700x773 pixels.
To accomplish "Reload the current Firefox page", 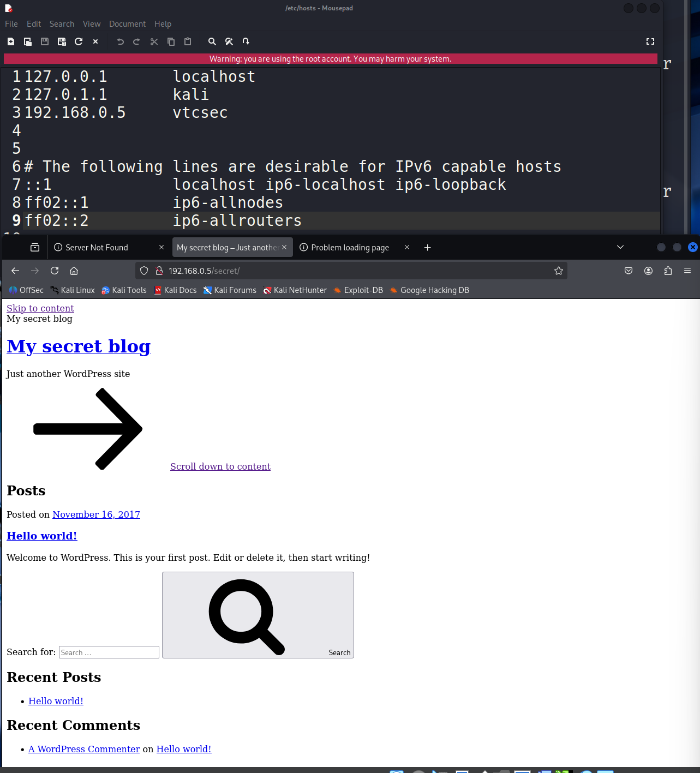I will coord(55,271).
